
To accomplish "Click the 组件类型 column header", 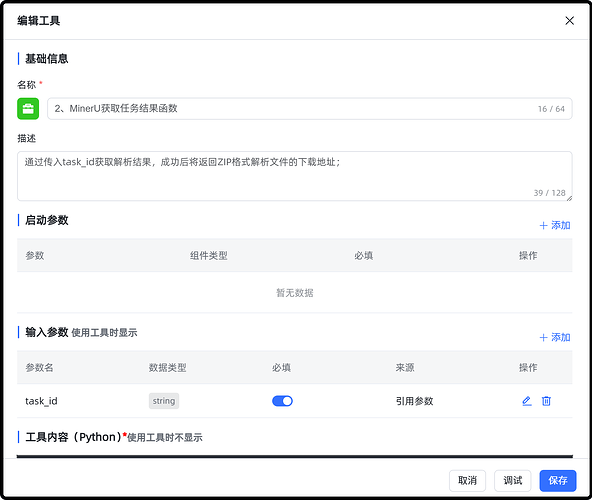I will (208, 256).
